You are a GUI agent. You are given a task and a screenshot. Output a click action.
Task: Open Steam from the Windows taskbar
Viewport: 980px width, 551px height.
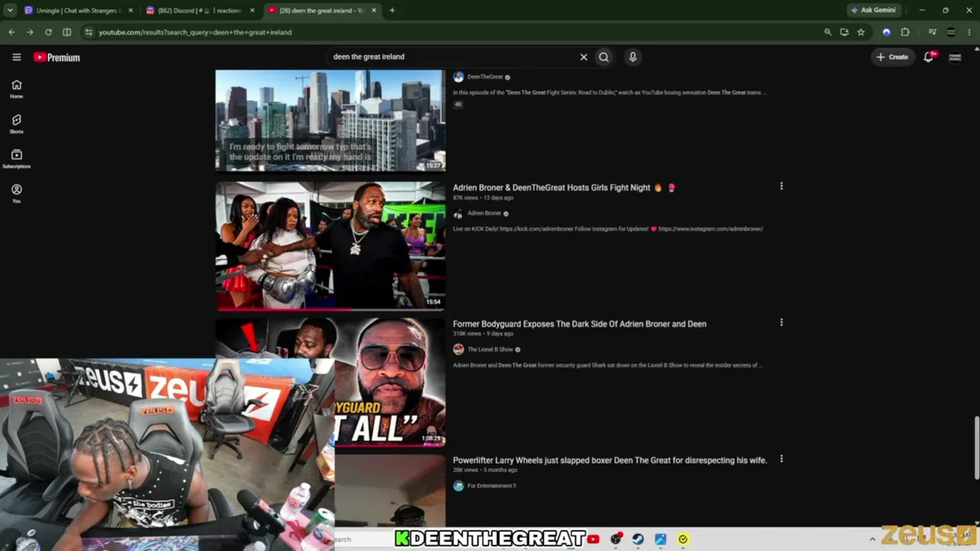tap(638, 539)
